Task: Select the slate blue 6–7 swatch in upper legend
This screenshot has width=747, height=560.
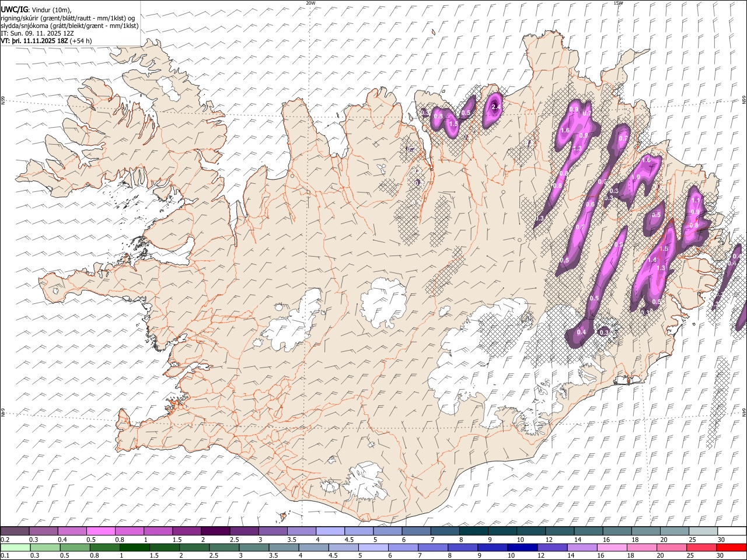Action: pyautogui.click(x=416, y=531)
